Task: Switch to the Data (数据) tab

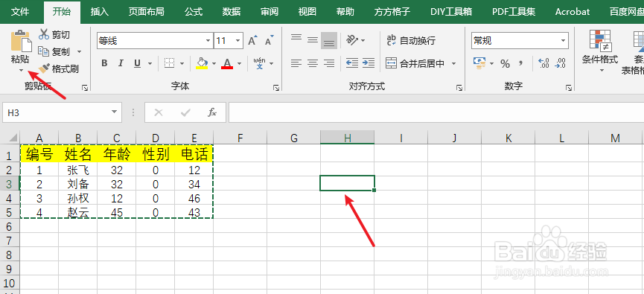Action: (x=232, y=12)
